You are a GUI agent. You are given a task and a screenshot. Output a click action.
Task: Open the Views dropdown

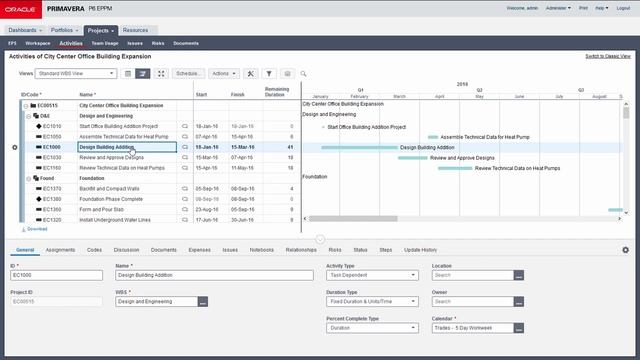pos(76,73)
